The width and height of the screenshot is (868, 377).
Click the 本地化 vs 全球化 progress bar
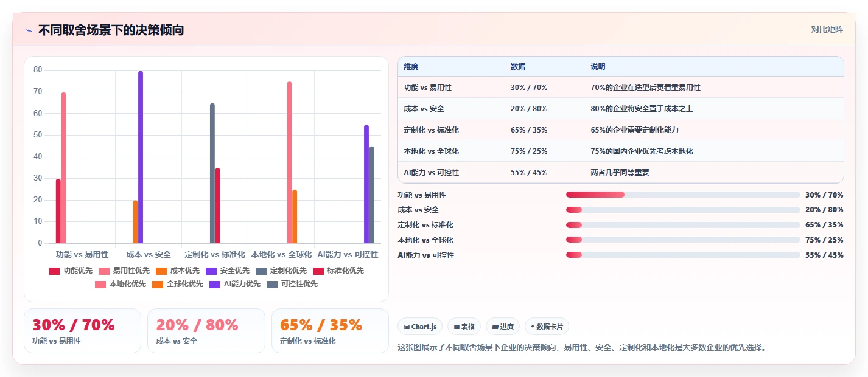click(683, 240)
